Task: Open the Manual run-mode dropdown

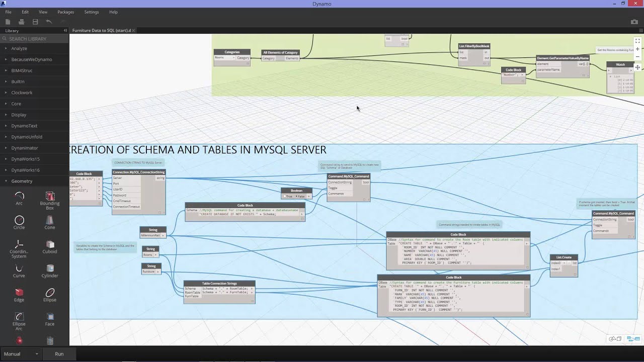Action: click(x=21, y=354)
